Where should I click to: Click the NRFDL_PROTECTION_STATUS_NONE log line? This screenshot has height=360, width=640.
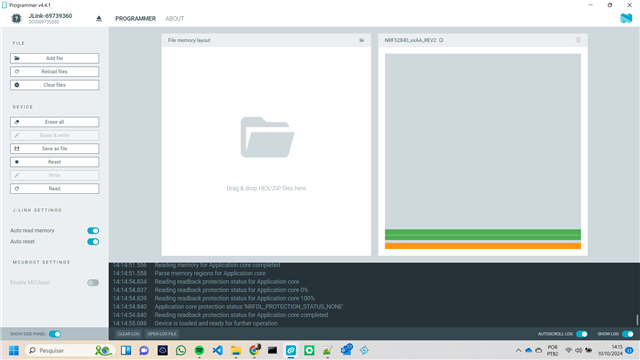[249, 307]
